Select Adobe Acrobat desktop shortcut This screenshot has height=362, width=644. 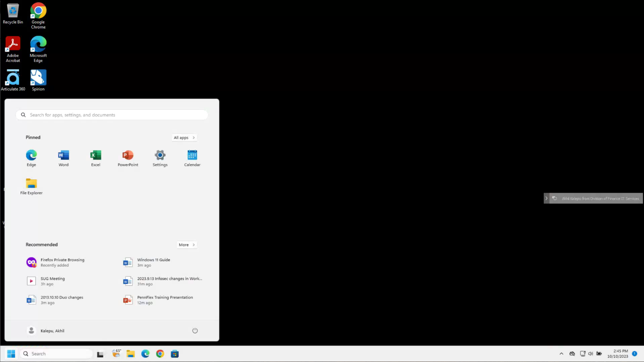click(13, 49)
